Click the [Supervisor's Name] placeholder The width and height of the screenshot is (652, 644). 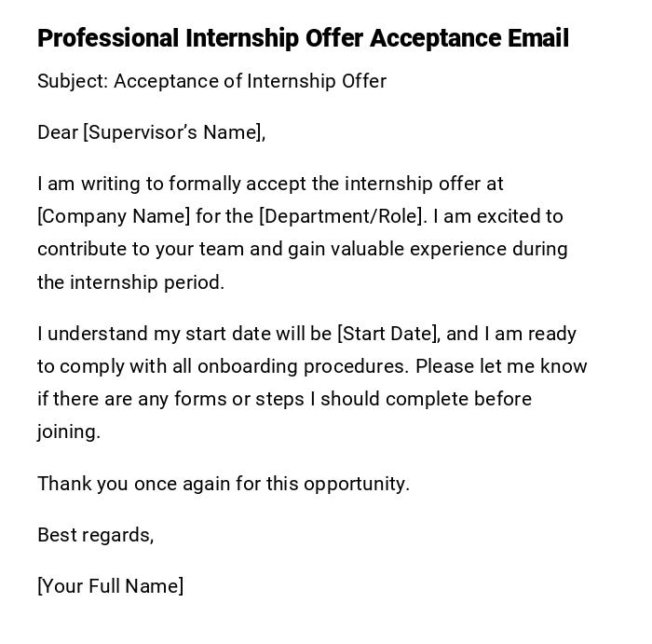click(171, 132)
